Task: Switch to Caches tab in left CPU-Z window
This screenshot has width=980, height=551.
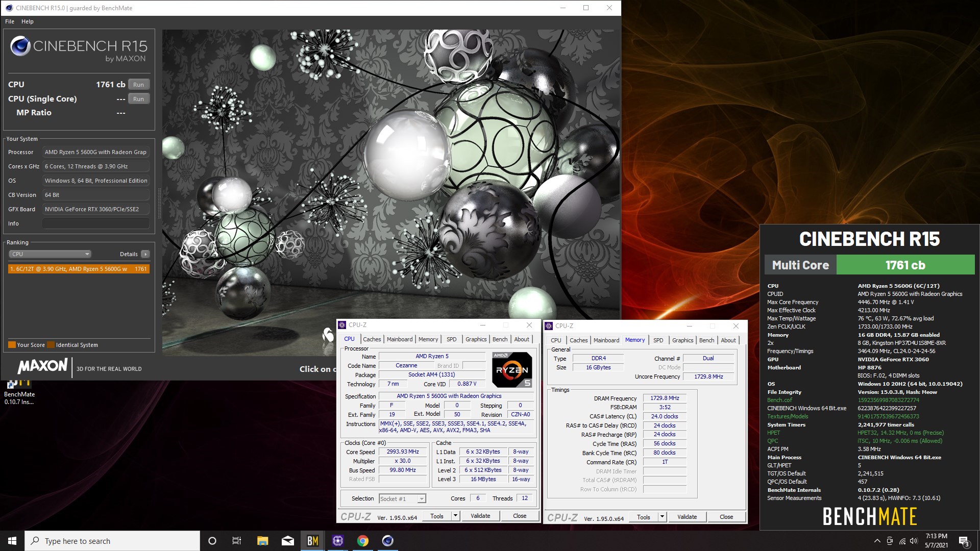Action: [x=372, y=339]
